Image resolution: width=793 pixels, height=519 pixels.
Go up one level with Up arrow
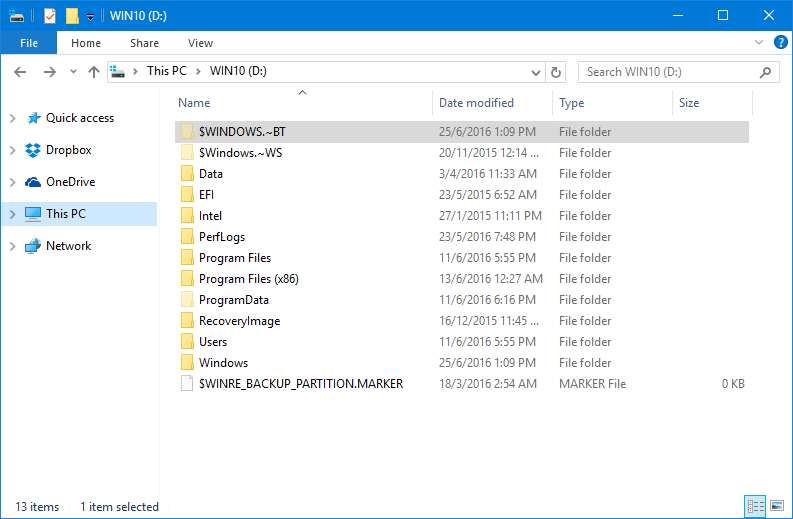click(x=94, y=72)
